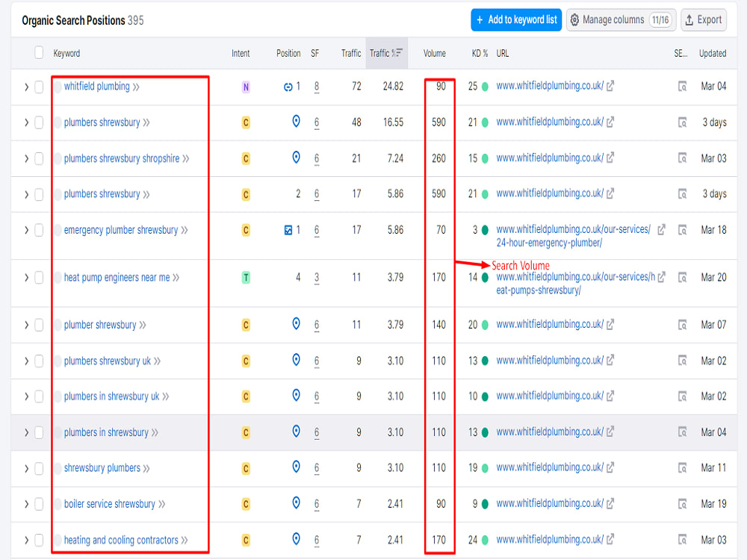Click KD difficulty dot for emergency plumber shrewsbury

(485, 230)
